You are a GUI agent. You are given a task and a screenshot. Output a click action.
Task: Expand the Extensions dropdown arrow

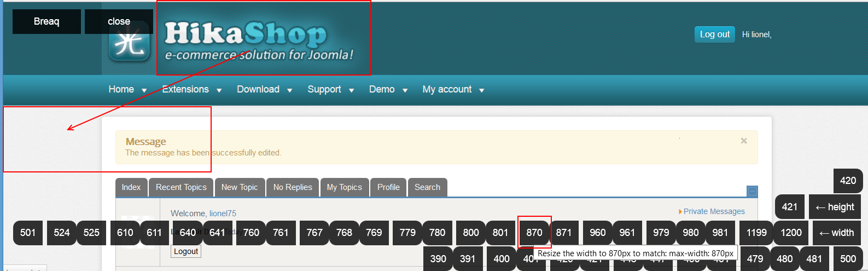[219, 90]
